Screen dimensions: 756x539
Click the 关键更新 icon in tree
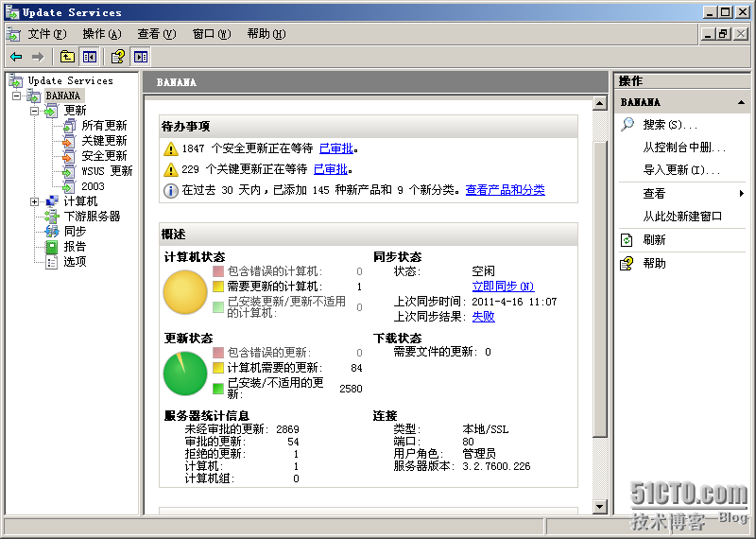point(69,141)
